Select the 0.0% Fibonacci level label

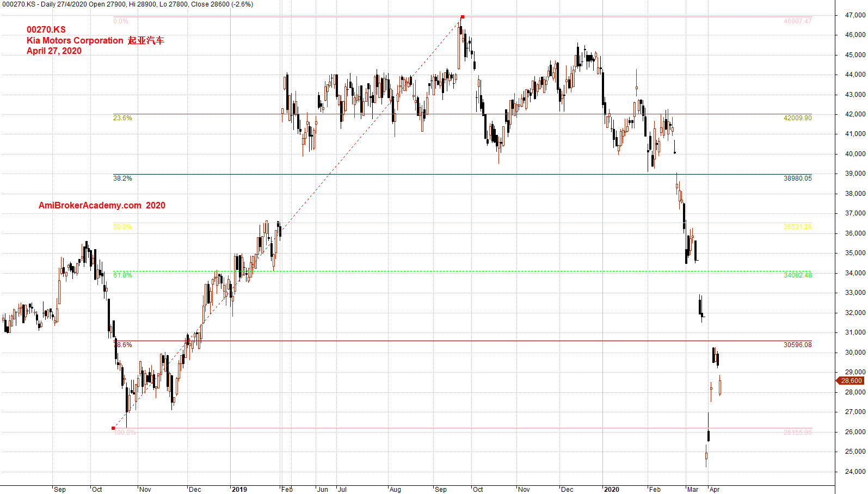[x=121, y=21]
